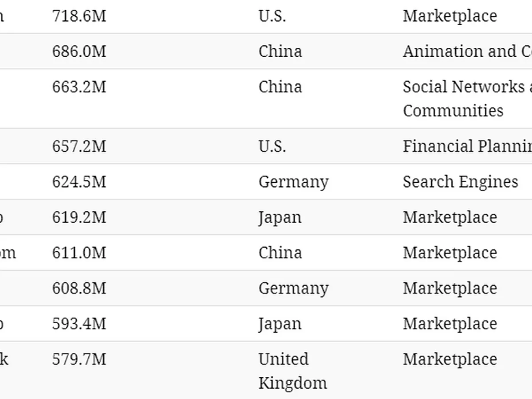Screen dimensions: 532x399
Task: Click the 663.2M value
Action: [79, 87]
